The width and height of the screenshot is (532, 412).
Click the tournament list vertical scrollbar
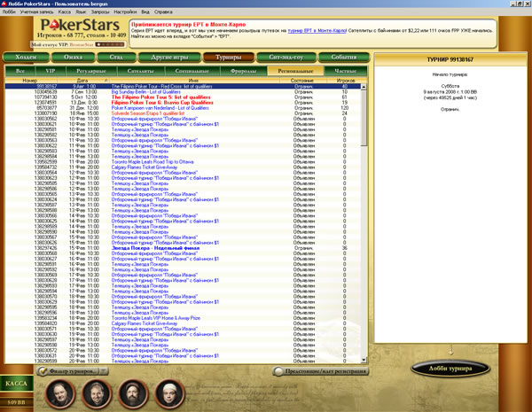pos(365,222)
